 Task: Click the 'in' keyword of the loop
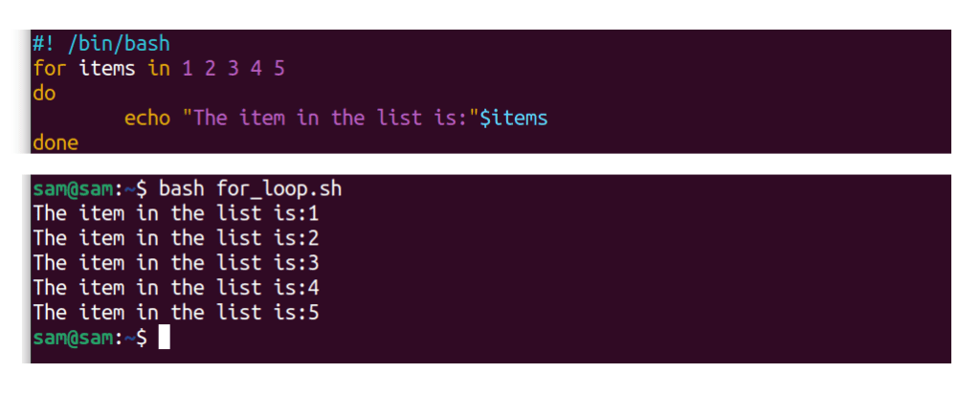click(x=159, y=68)
